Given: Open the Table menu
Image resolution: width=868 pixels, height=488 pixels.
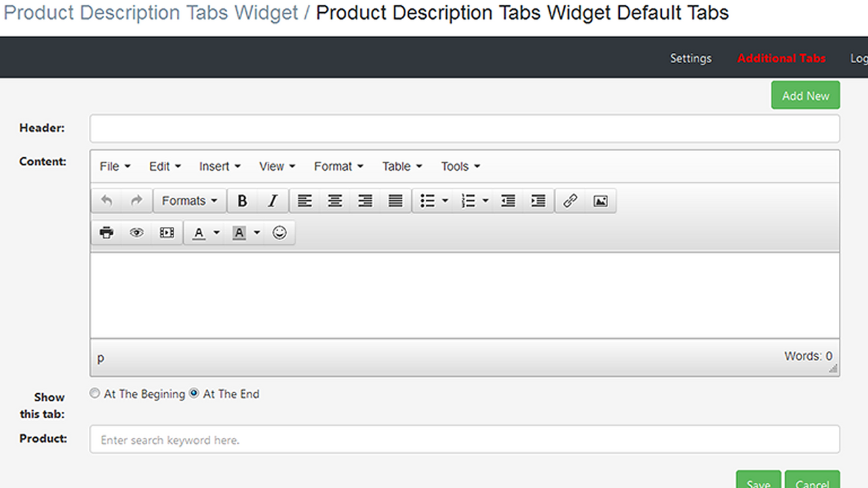Looking at the screenshot, I should 402,166.
